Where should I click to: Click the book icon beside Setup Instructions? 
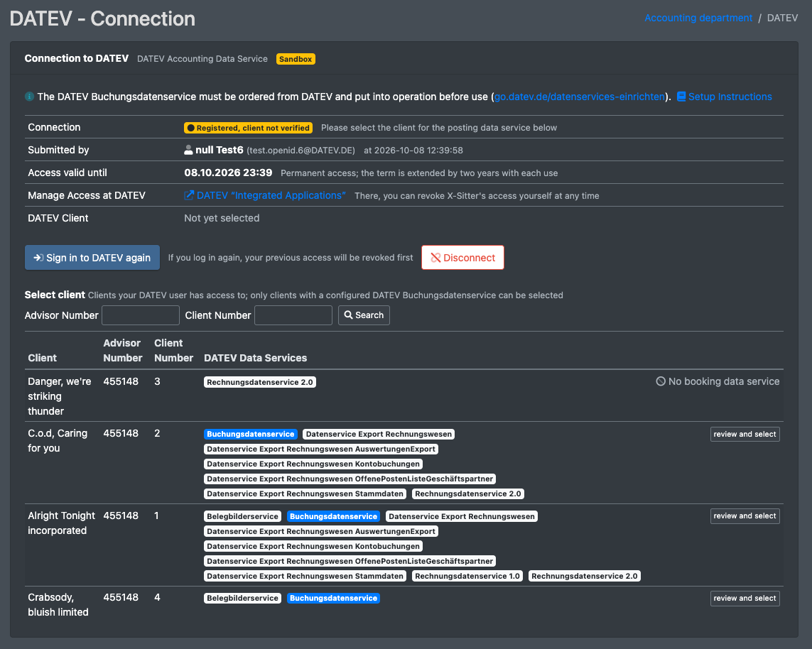tap(681, 97)
